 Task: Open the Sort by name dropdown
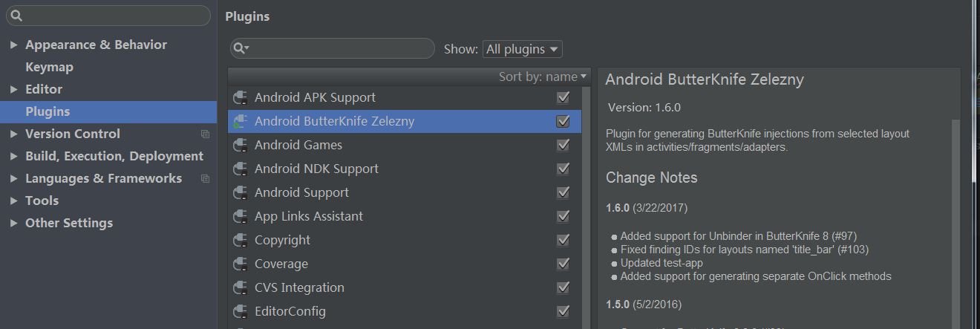click(x=543, y=76)
